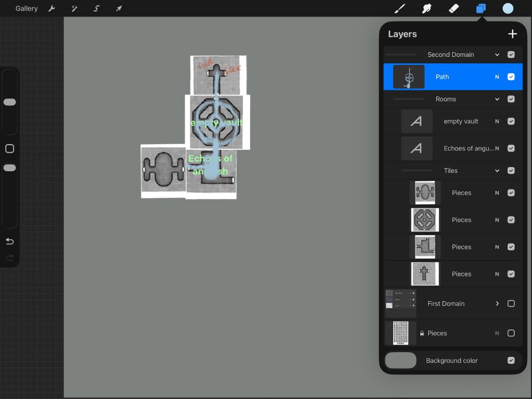Toggle visibility of Rooms group

[x=511, y=99]
